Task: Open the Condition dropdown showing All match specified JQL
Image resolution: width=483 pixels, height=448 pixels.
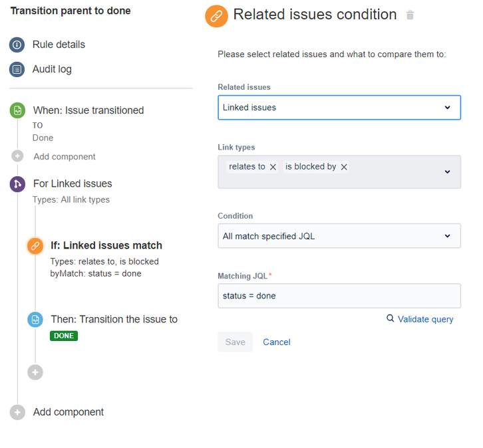Action: (x=339, y=236)
